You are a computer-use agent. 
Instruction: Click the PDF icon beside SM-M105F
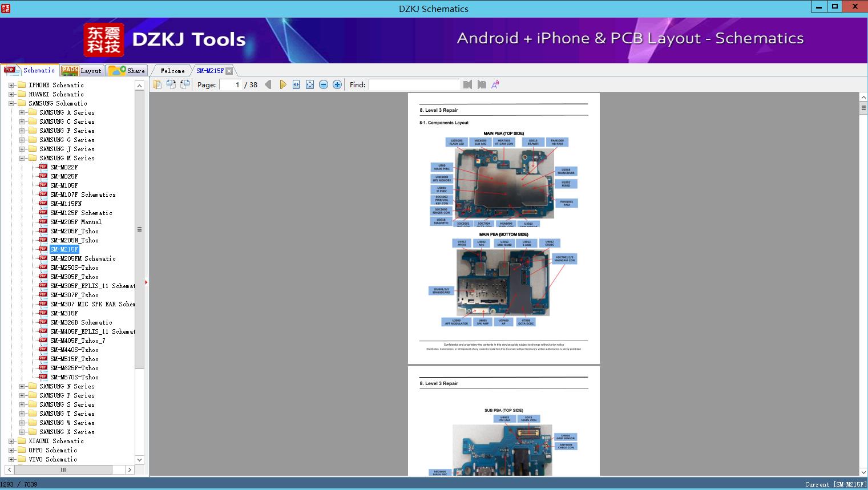point(43,185)
